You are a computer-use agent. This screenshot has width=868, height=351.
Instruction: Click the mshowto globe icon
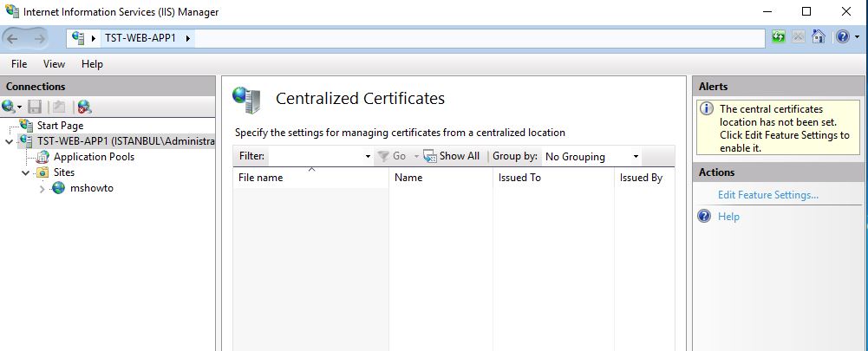click(59, 188)
